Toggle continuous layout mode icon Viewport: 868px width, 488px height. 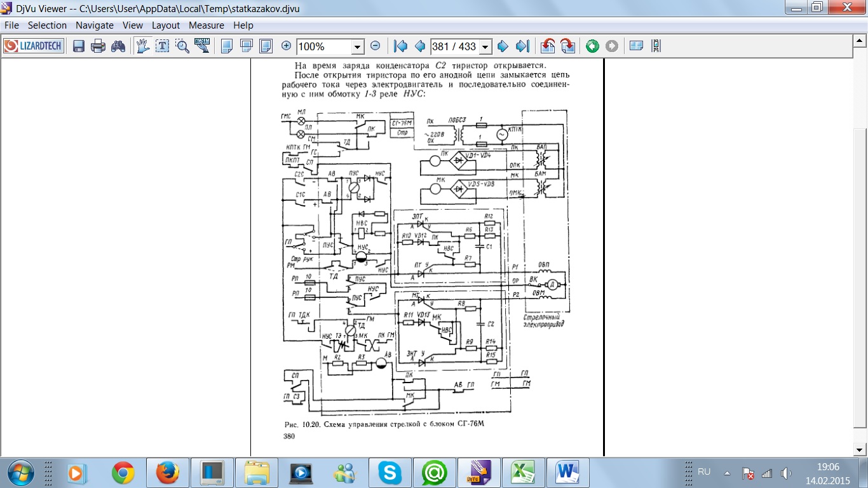(x=656, y=46)
